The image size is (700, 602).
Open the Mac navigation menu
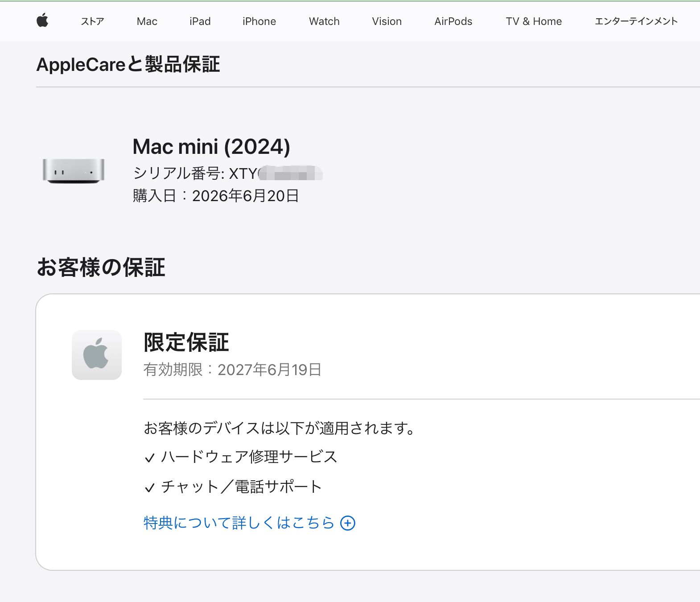click(x=147, y=21)
